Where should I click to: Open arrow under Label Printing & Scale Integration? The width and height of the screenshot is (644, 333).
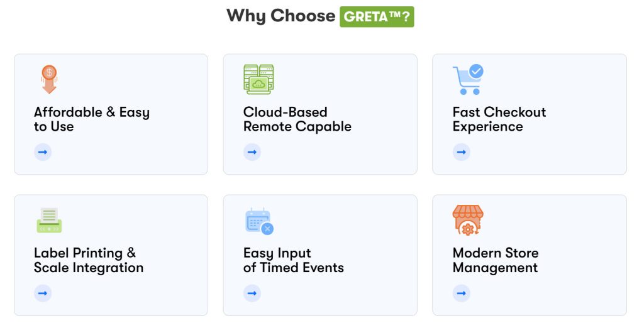point(43,293)
